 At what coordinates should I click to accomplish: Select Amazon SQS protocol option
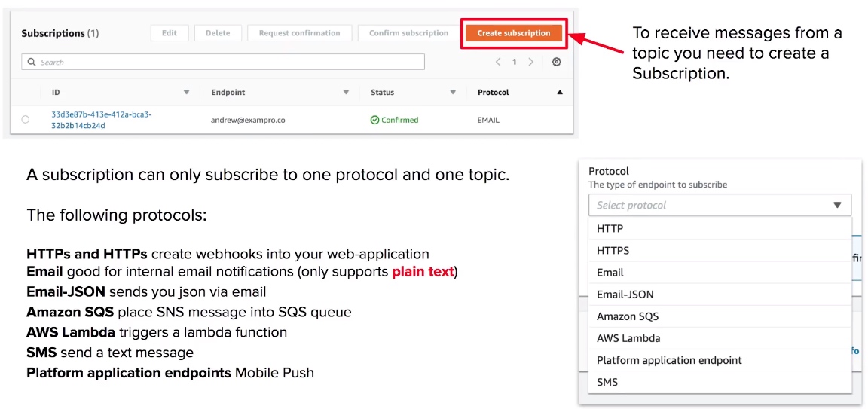(x=720, y=316)
